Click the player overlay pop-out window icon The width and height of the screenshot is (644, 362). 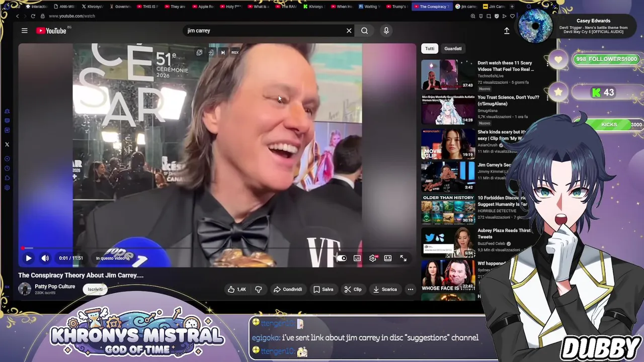199,52
